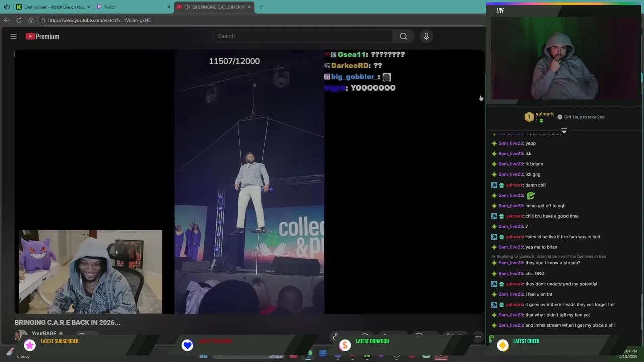Open the browser workspaces icon
Viewport: 644px width, 362px height.
click(x=7, y=7)
